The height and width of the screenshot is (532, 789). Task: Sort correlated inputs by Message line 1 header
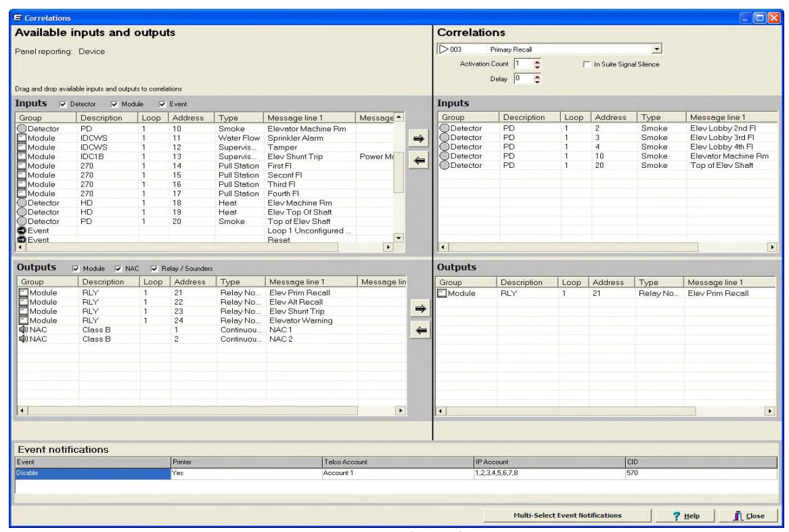pyautogui.click(x=731, y=117)
